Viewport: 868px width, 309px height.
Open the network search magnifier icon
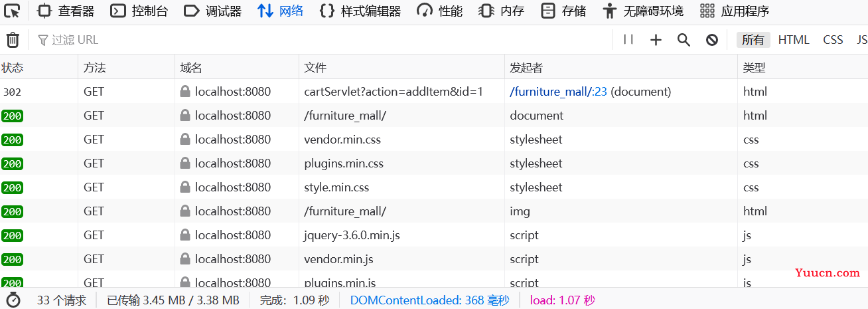coord(684,40)
